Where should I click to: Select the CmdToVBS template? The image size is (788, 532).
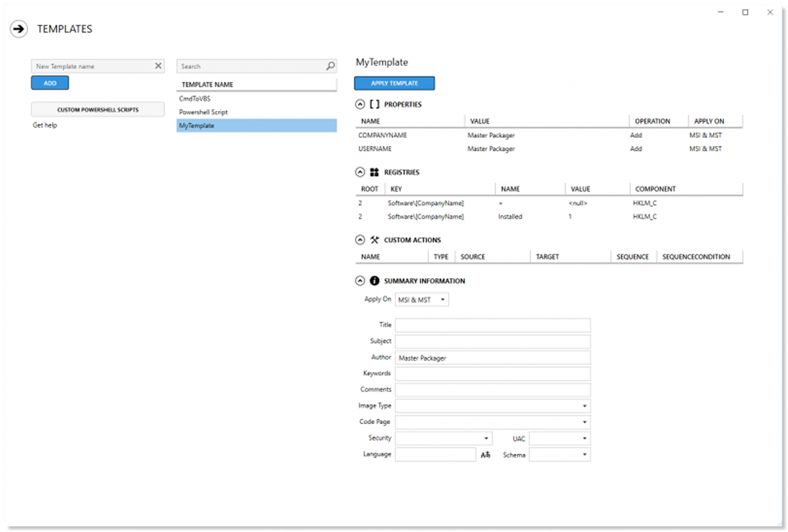195,99
